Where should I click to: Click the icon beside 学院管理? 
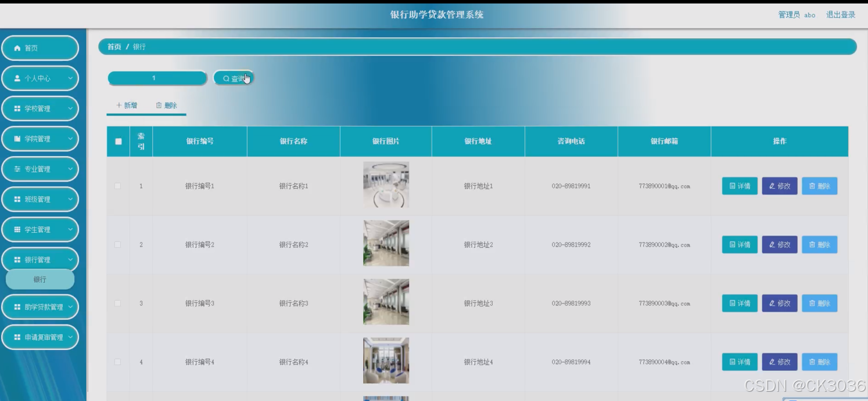point(17,139)
